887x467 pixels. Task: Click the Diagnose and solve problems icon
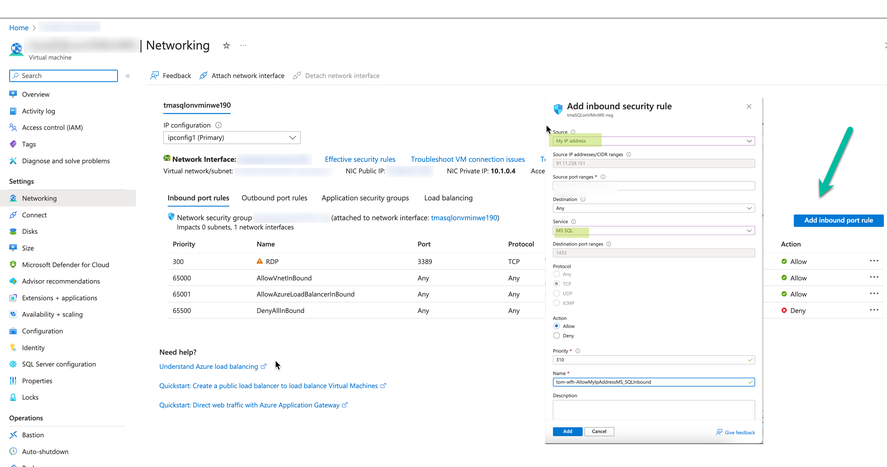13,161
